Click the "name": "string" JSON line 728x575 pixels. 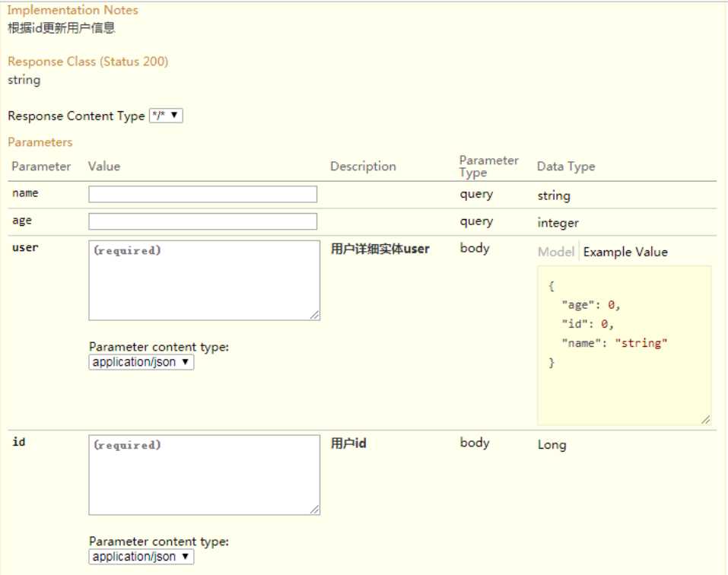tap(615, 343)
